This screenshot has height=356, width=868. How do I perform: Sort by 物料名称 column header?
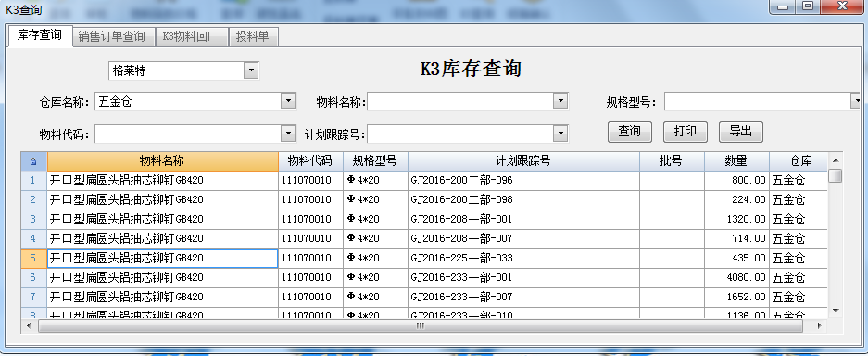click(163, 161)
